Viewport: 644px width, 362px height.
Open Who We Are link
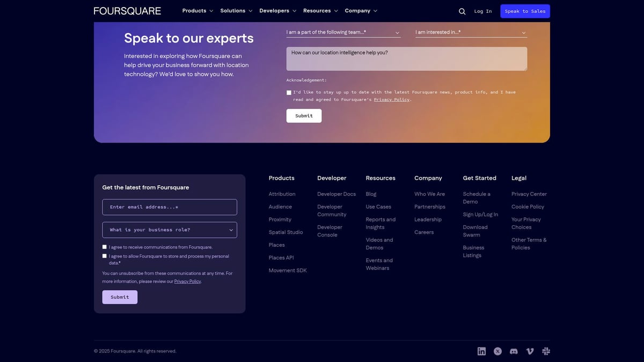429,194
